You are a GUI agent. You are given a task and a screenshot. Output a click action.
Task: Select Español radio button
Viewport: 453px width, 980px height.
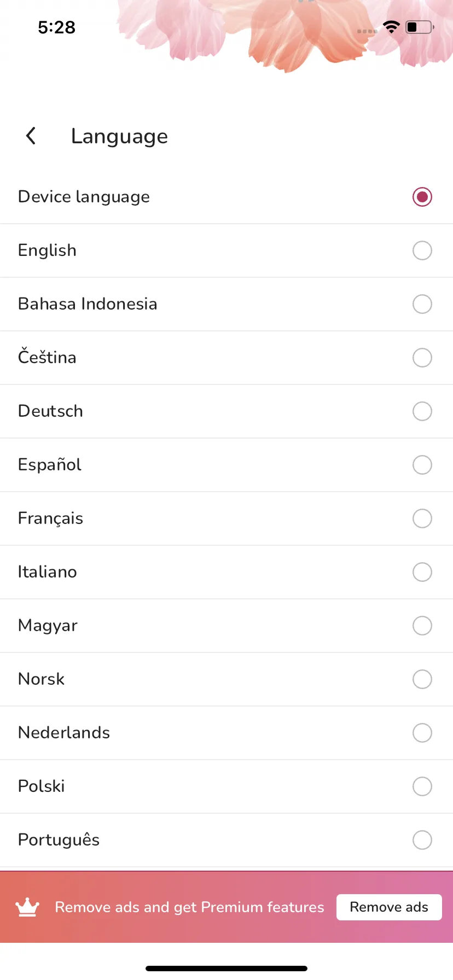[x=422, y=465]
